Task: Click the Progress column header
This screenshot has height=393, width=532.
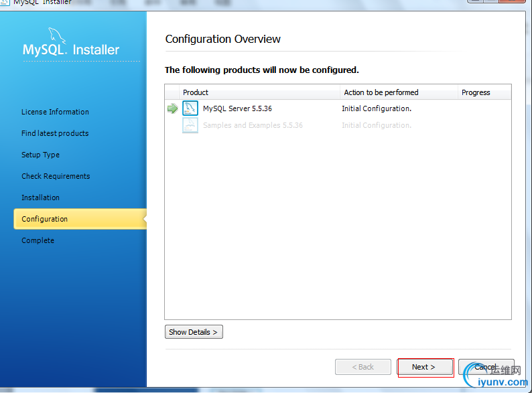Action: tap(484, 92)
